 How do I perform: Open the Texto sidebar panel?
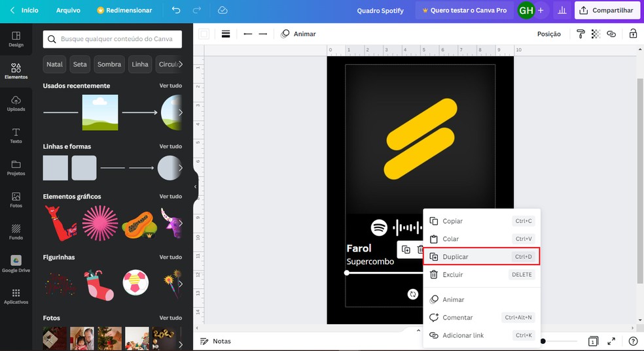click(16, 135)
